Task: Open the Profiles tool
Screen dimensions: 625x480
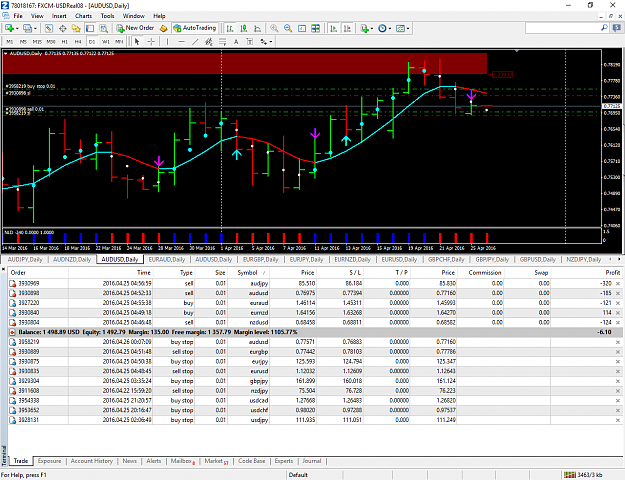Action: tap(27, 28)
